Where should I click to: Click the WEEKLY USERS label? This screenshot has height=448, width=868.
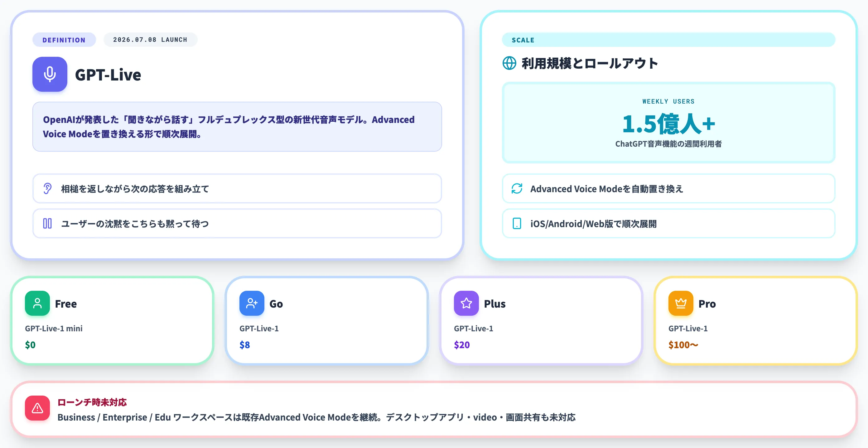tap(668, 101)
